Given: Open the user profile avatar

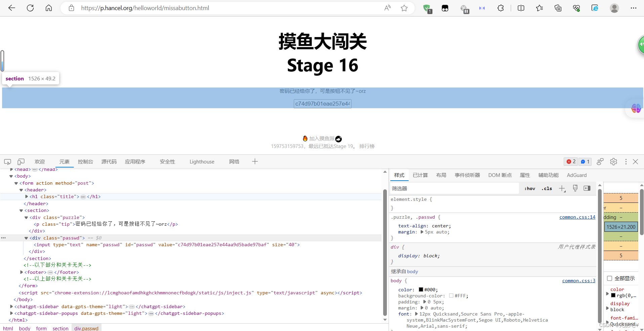Looking at the screenshot, I should coord(614,8).
